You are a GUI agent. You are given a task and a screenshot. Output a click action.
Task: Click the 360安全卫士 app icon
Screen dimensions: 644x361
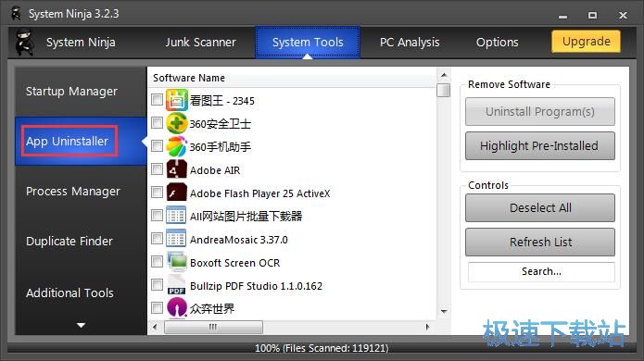(177, 123)
